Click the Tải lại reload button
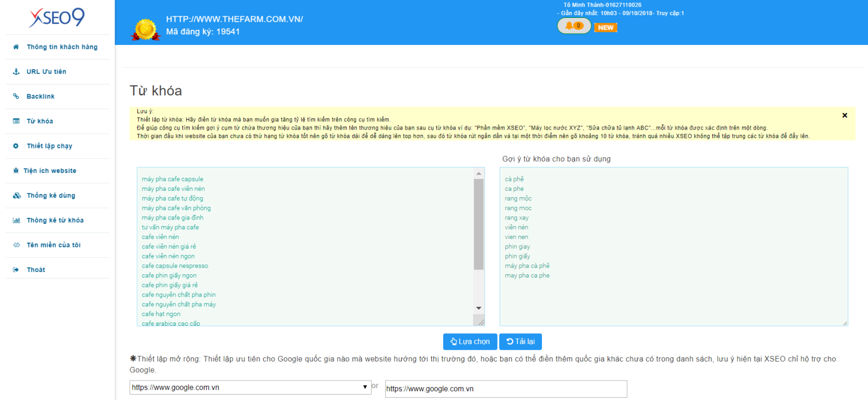The image size is (868, 400). click(520, 341)
